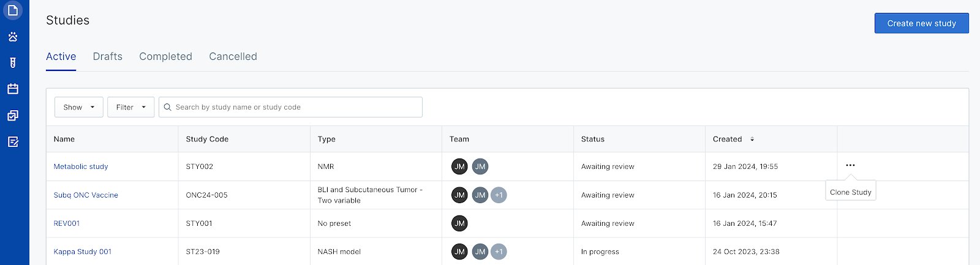Open three-dot menu for Metabolic study
Screen dimensions: 980x265
coord(850,165)
